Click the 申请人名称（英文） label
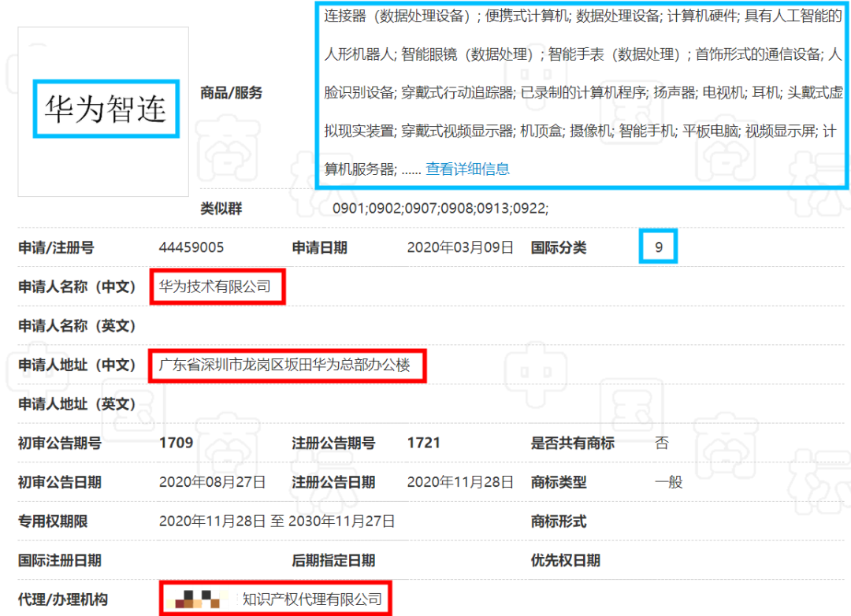The width and height of the screenshot is (851, 616). [76, 325]
